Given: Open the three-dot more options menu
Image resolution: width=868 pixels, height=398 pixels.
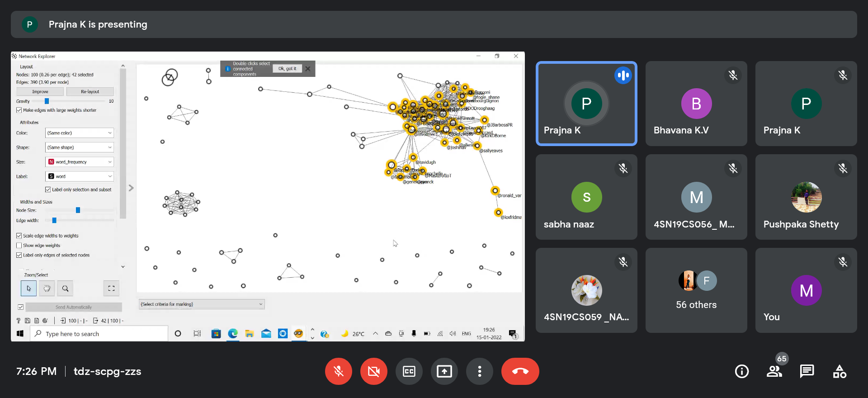Looking at the screenshot, I should click(479, 371).
